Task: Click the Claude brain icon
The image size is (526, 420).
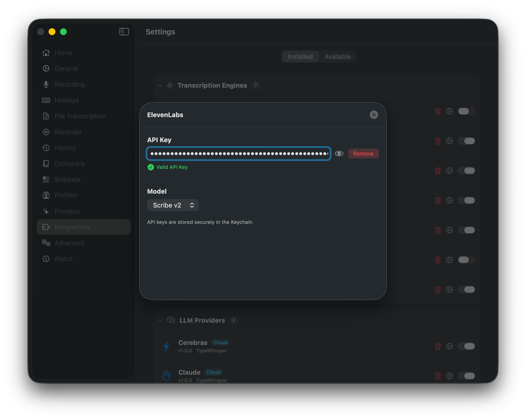Action: coord(166,375)
